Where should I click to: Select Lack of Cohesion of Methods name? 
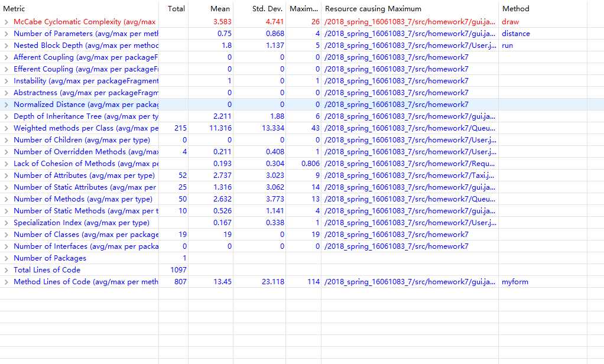[86, 164]
